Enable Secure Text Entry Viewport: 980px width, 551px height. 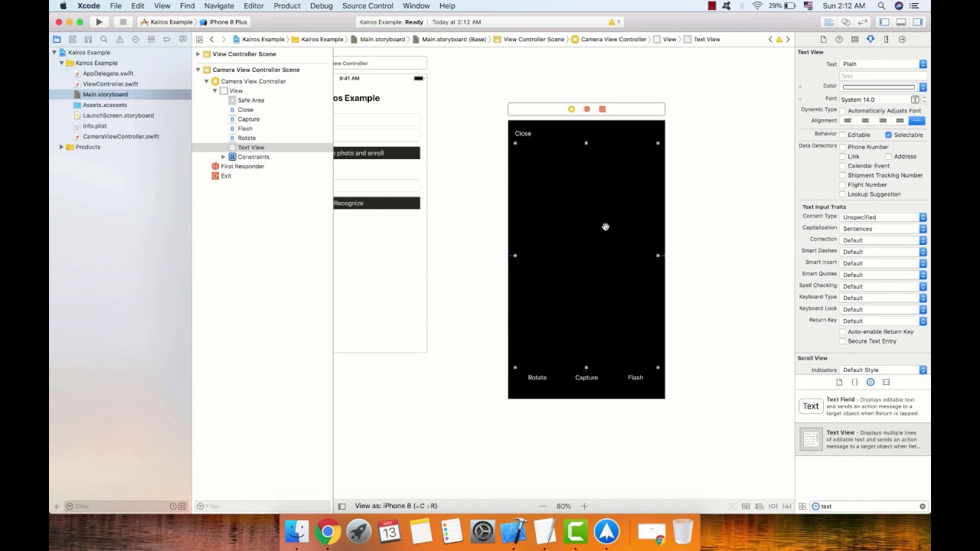843,341
